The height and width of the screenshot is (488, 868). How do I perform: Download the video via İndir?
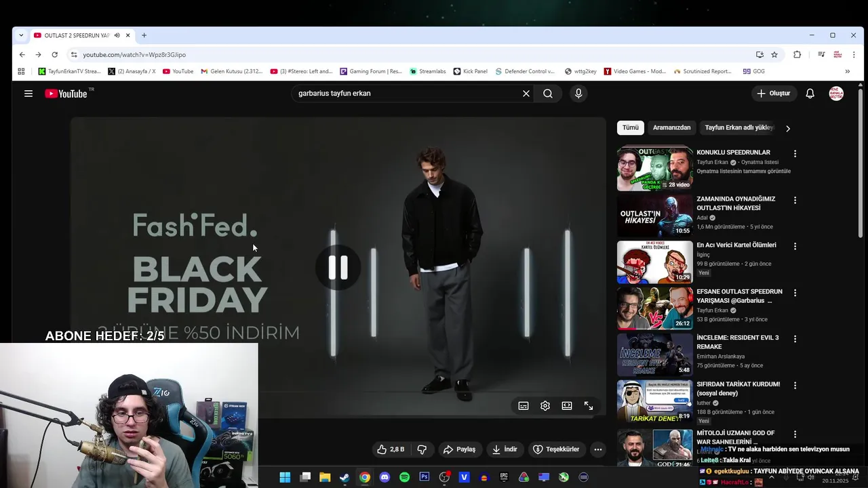505,449
